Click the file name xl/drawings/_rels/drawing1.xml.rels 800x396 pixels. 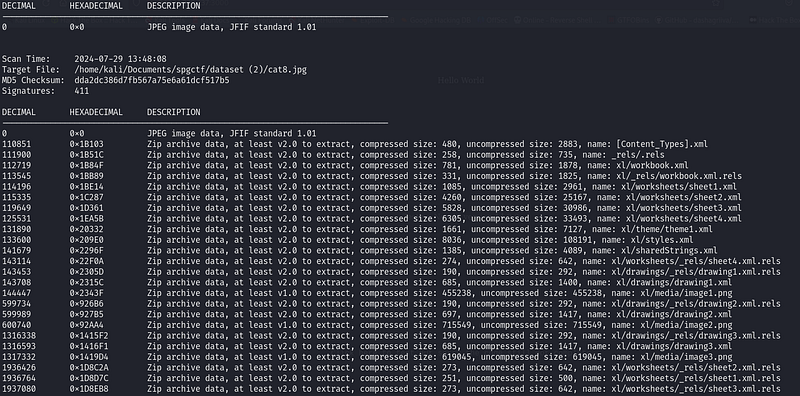pyautogui.click(x=696, y=272)
